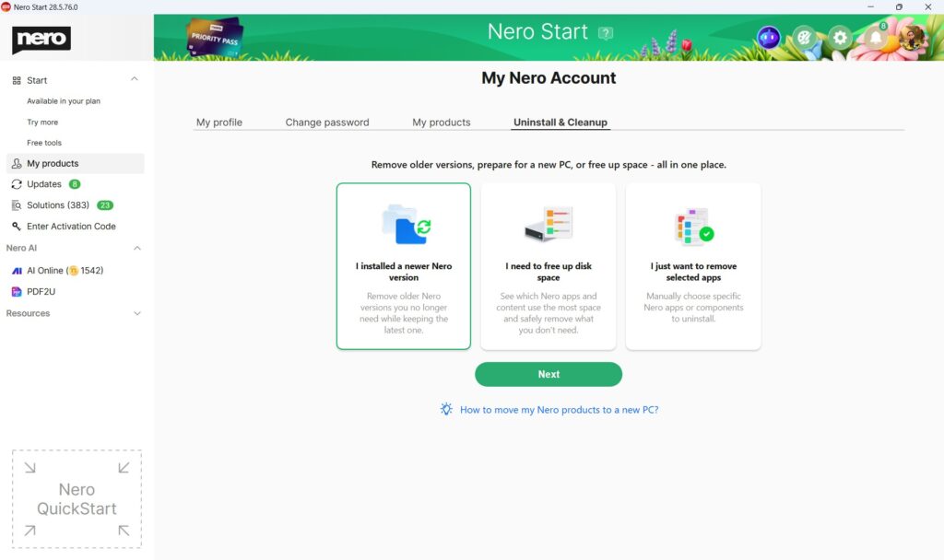Screen dimensions: 944x560
Task: Click the Nero Start header title
Action: (x=537, y=31)
